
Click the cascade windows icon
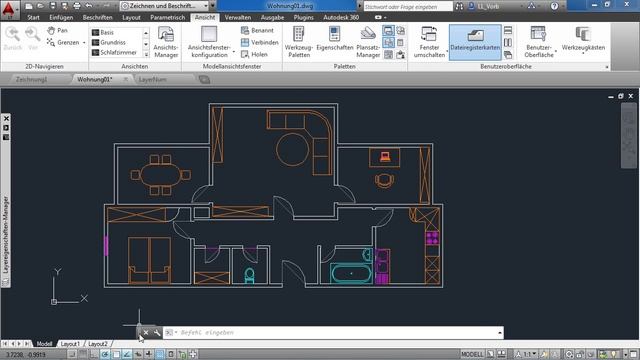[508, 54]
